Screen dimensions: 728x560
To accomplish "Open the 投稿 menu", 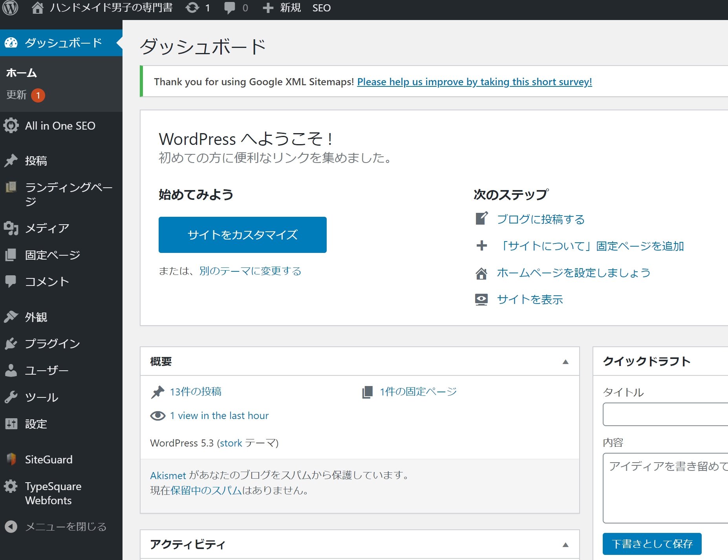I will (x=61, y=161).
